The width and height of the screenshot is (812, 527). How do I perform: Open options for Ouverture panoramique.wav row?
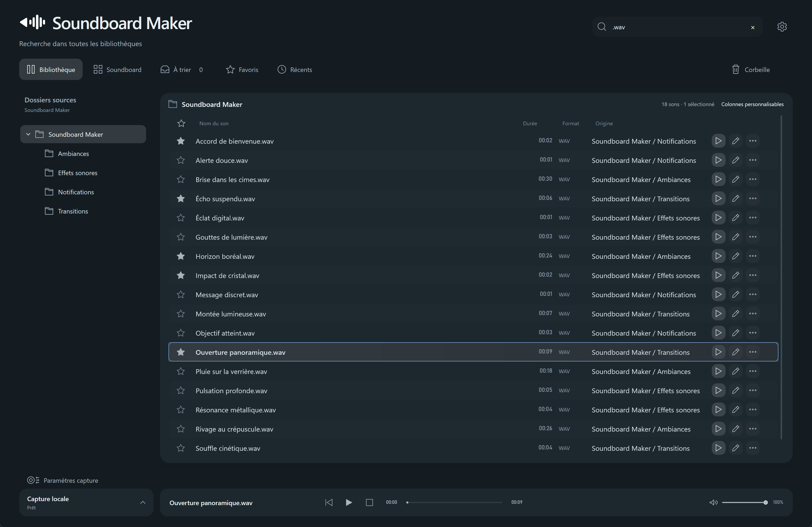tap(753, 352)
